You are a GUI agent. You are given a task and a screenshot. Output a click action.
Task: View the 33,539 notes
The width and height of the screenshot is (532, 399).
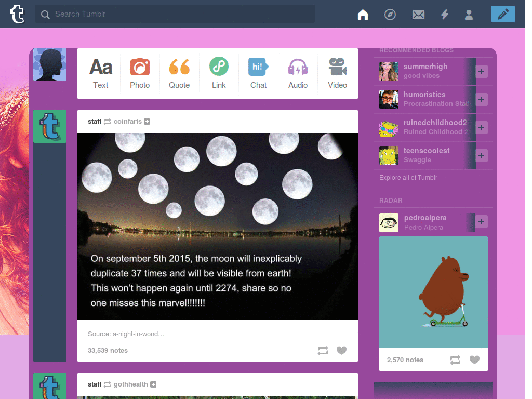tap(108, 351)
